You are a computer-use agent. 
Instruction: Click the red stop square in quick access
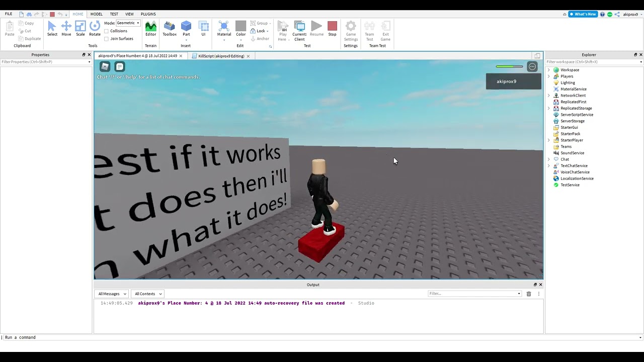point(52,14)
